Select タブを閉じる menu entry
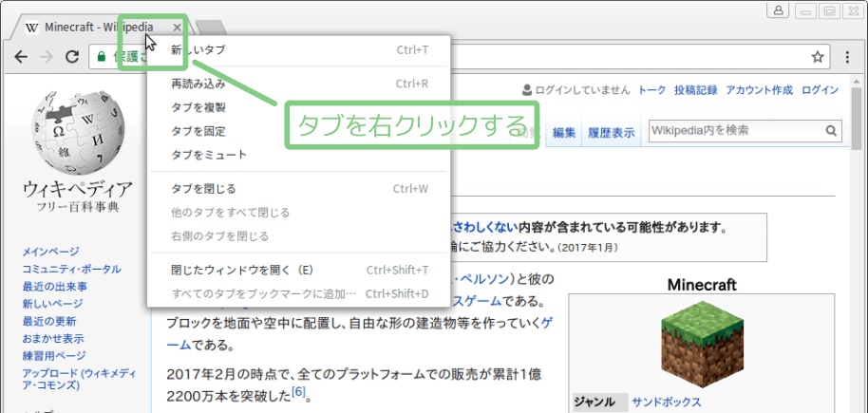868x413 pixels. [299, 189]
